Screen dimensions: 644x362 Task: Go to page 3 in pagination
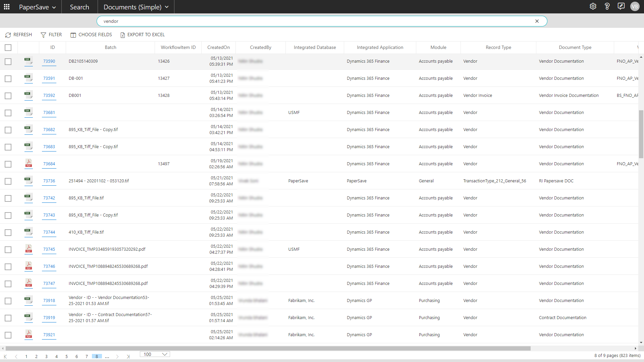point(46,357)
